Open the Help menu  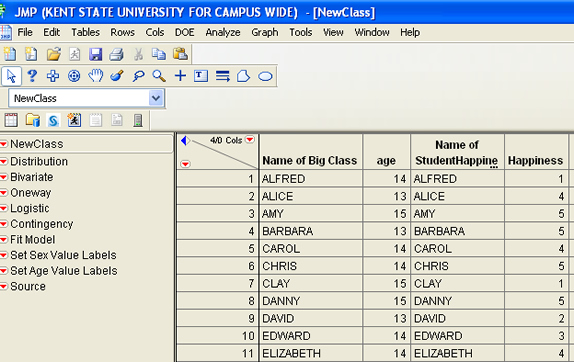[x=410, y=33]
